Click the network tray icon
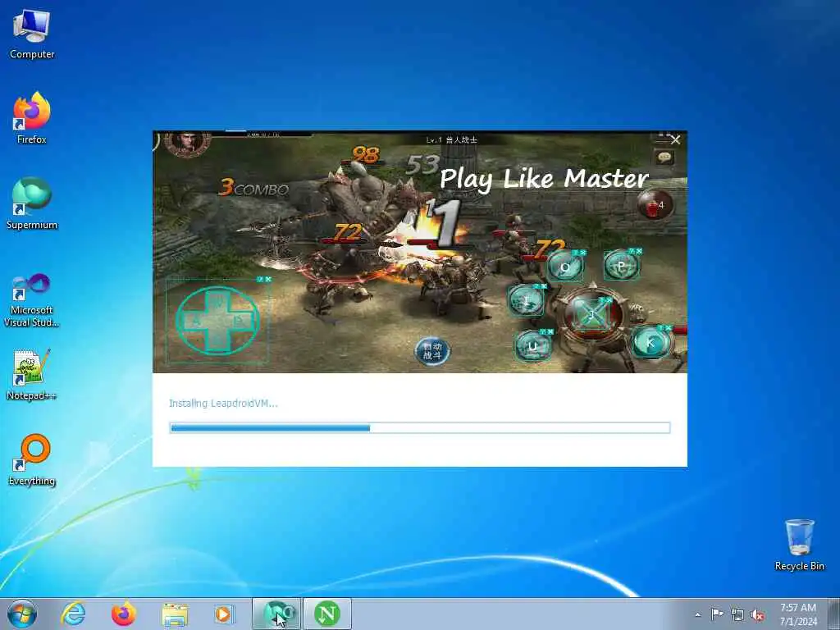 [x=737, y=614]
